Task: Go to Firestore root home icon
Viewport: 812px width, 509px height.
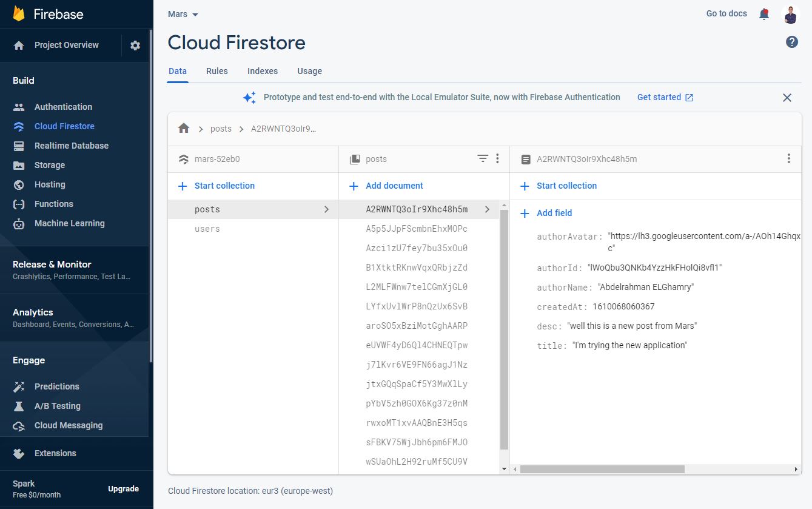Action: click(x=184, y=129)
